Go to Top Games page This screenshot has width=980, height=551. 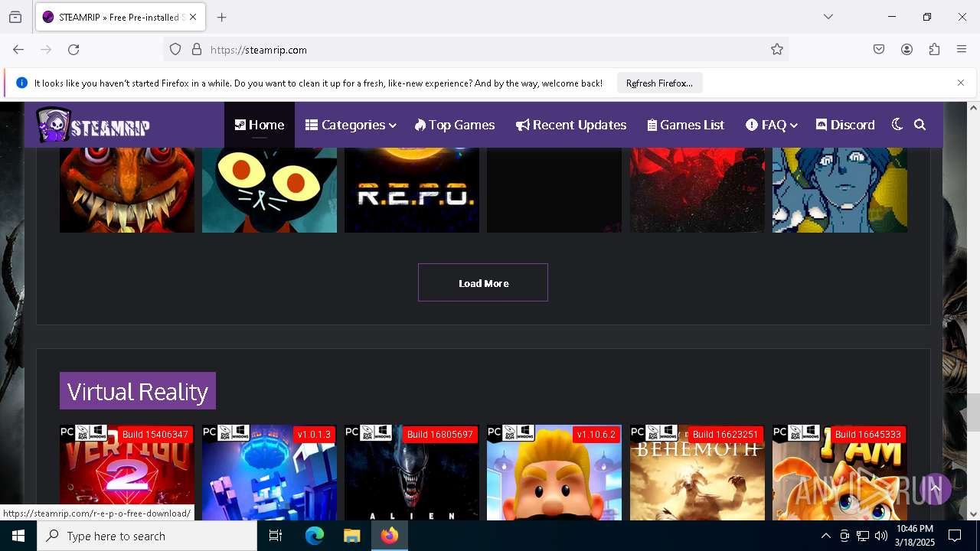click(455, 125)
